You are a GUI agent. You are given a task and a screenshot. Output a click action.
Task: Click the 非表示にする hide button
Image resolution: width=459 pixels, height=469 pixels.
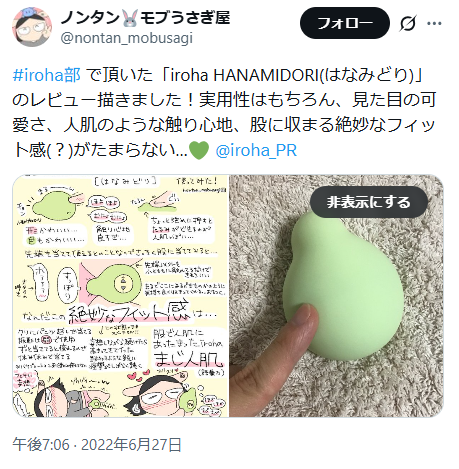(369, 202)
